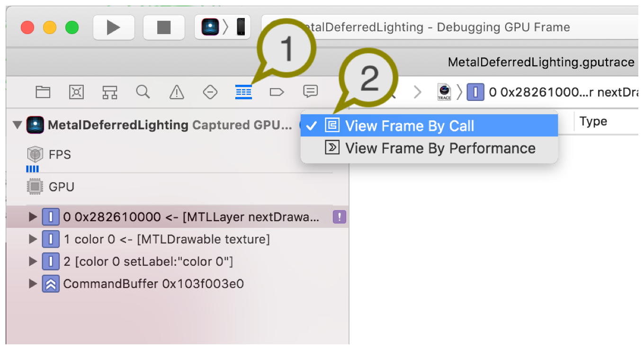Expand the 2 color 0 setLabel row
This screenshot has width=644, height=350.
[x=33, y=261]
